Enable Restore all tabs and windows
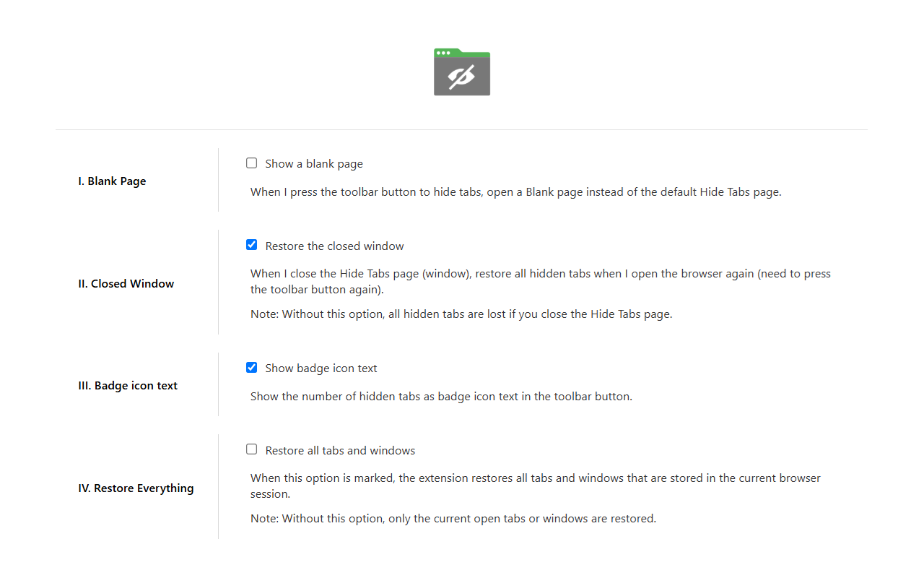924x578 pixels. (251, 449)
